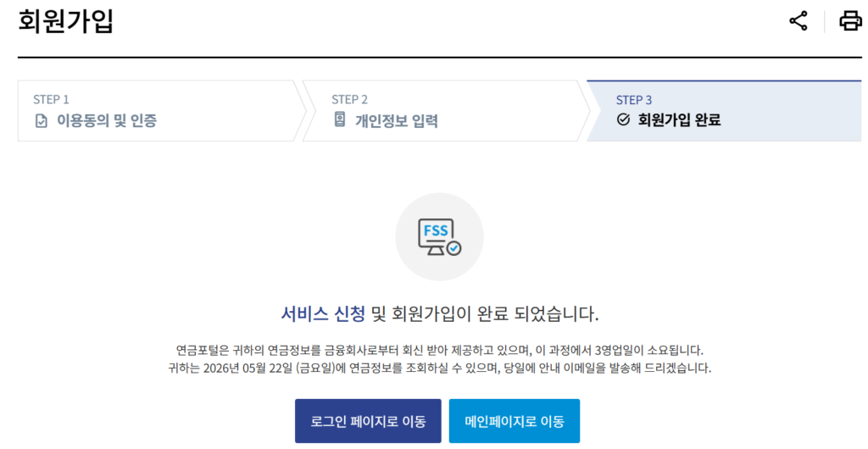
Task: Click the 회원가입 page heading
Action: pyautogui.click(x=66, y=21)
